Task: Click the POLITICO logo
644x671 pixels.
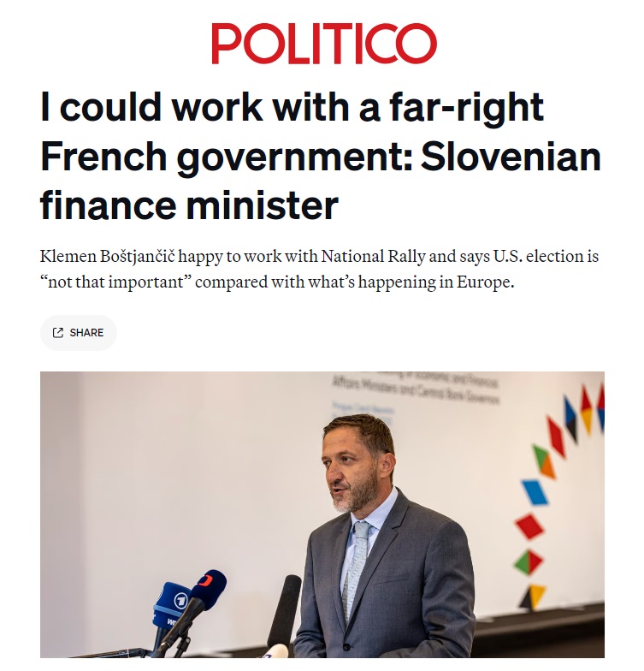Action: (x=324, y=44)
